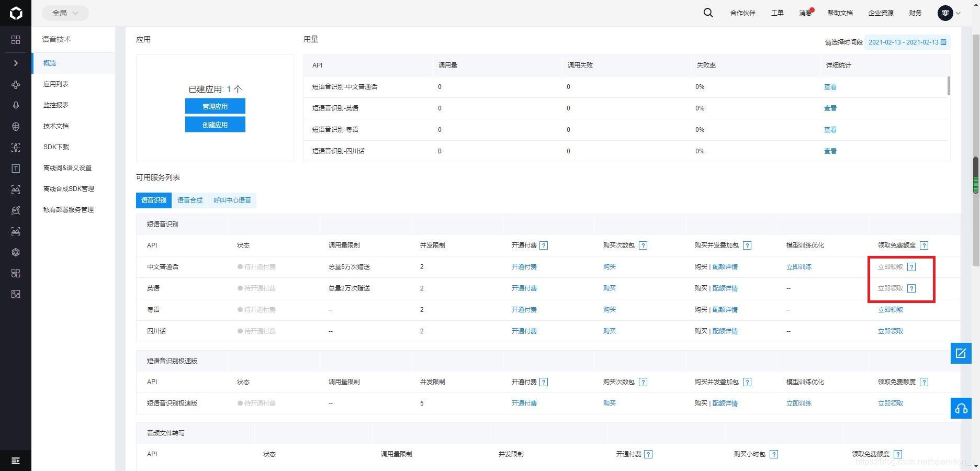980x471 pixels.
Task: Click 立即训练 in 短语音识别极速版 row
Action: point(799,403)
